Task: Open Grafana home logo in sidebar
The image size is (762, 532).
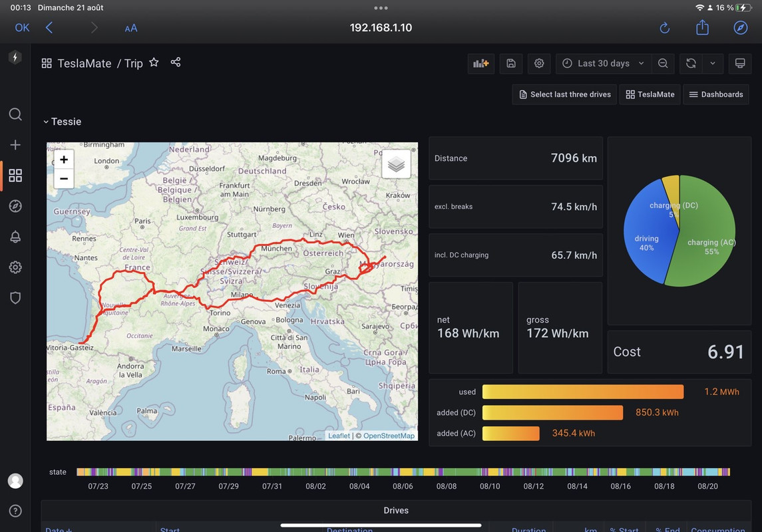Action: pos(15,57)
